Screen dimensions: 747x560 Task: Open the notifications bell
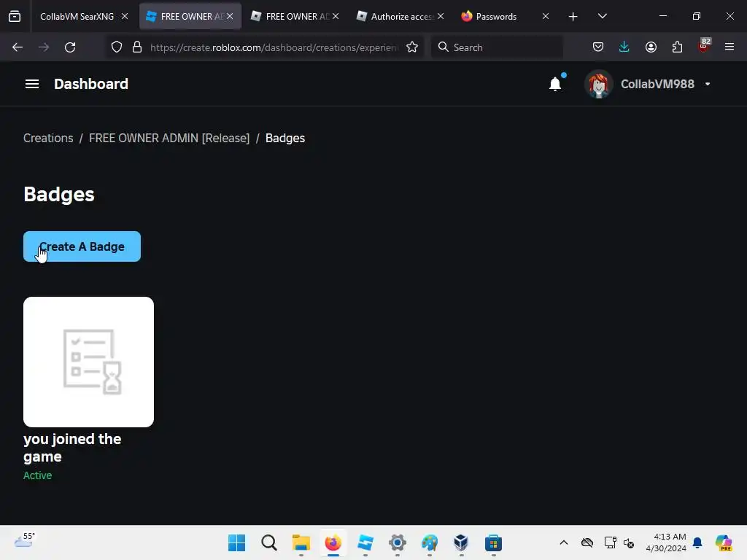(555, 85)
